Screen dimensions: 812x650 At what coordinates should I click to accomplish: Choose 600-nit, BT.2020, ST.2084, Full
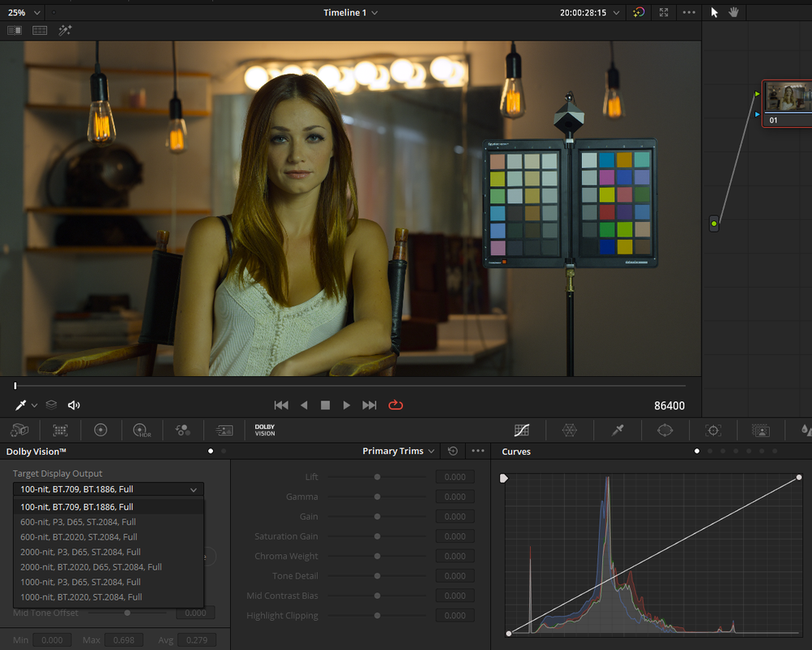click(108, 537)
